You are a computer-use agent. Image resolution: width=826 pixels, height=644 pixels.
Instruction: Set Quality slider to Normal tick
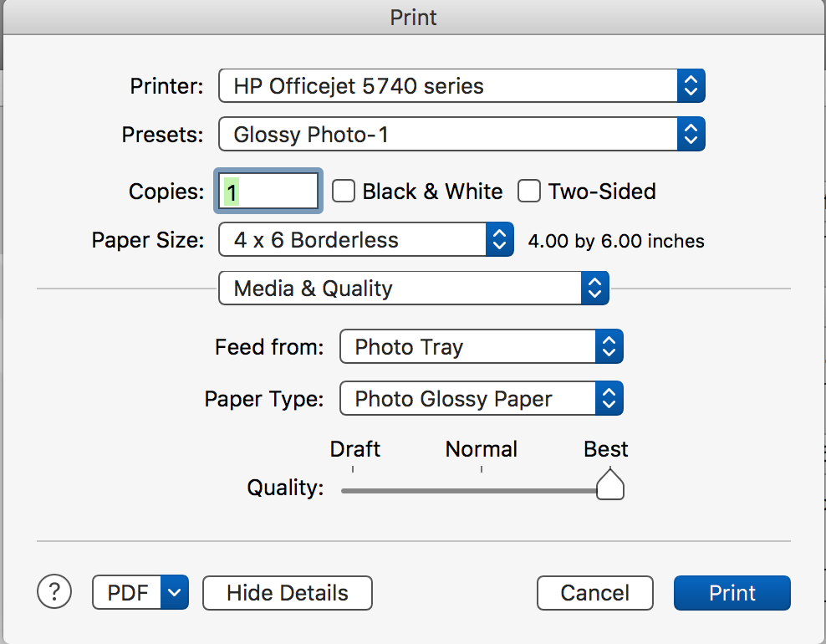click(x=482, y=489)
